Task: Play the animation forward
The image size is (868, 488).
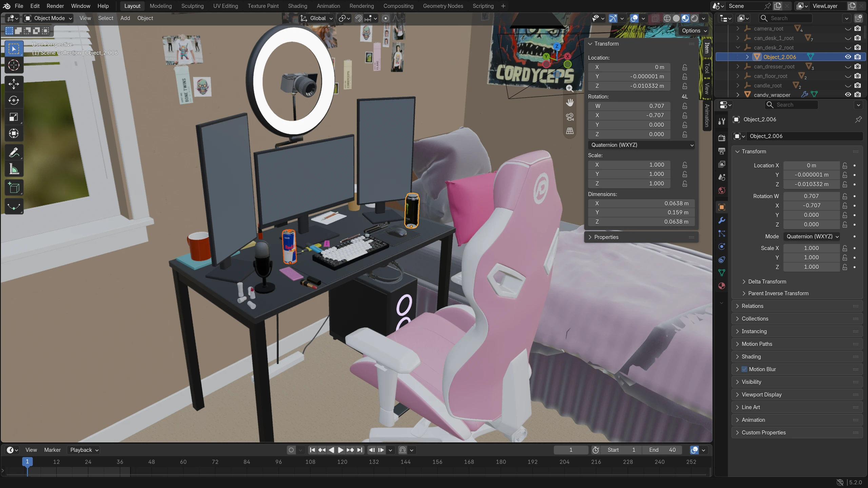Action: coord(341,450)
